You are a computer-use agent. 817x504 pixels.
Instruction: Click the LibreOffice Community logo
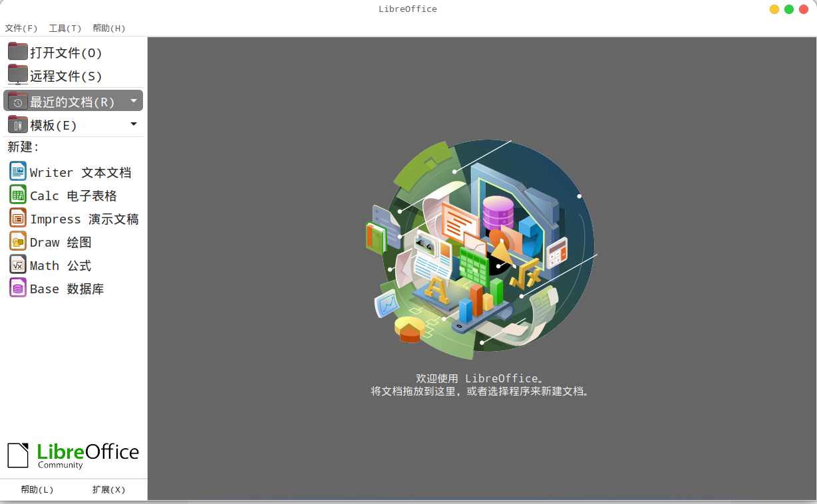(73, 455)
